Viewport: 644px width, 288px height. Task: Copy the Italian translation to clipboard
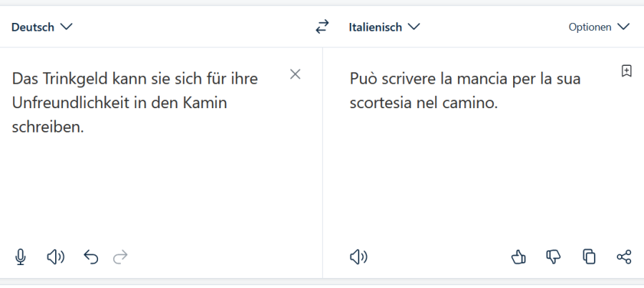[589, 256]
